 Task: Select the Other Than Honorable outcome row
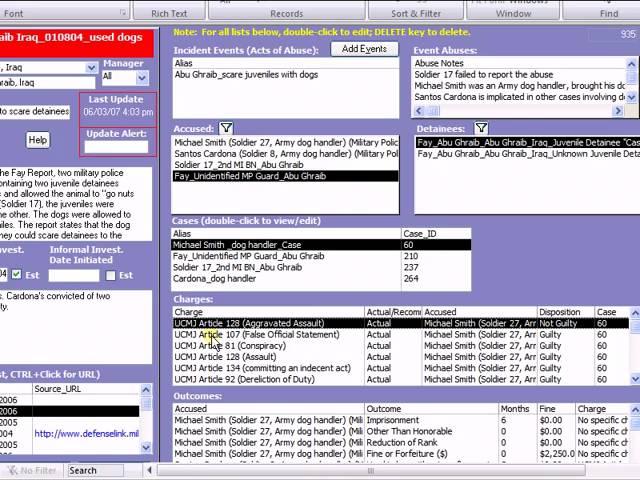[x=400, y=431]
